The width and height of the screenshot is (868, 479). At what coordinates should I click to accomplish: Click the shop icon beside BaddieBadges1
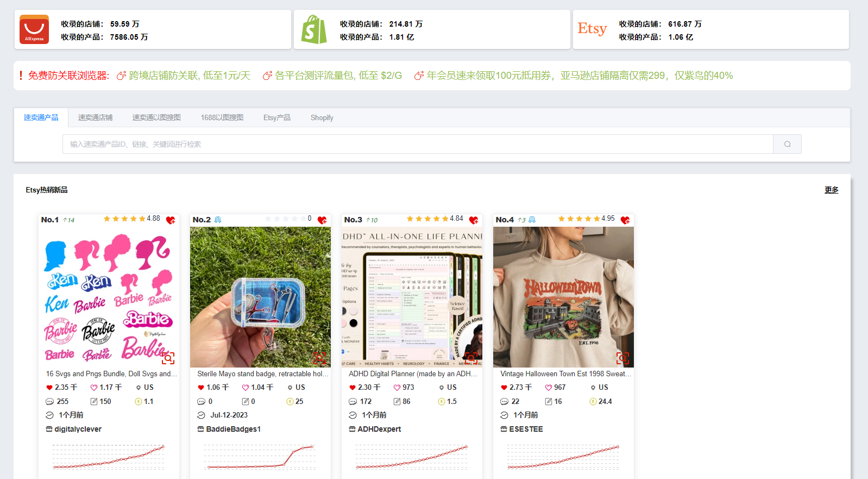[x=201, y=429]
